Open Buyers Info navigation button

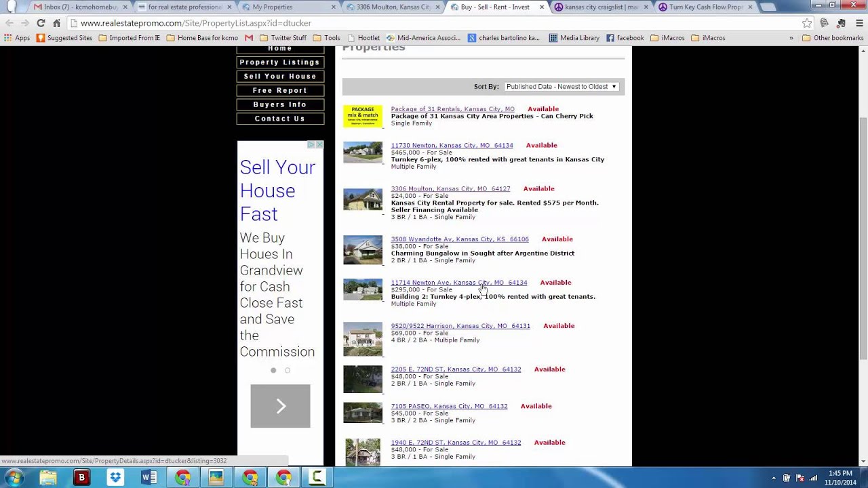tap(280, 104)
